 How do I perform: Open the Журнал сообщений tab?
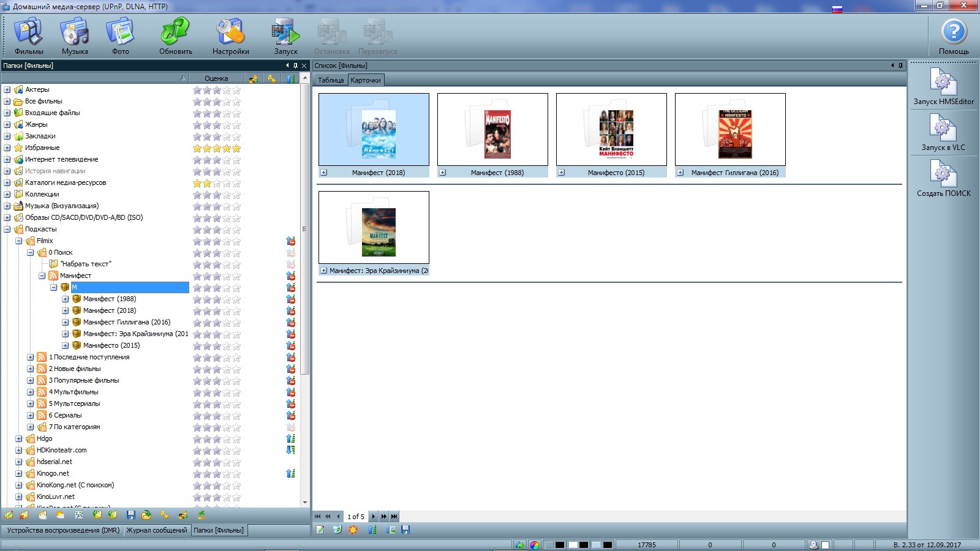157,530
